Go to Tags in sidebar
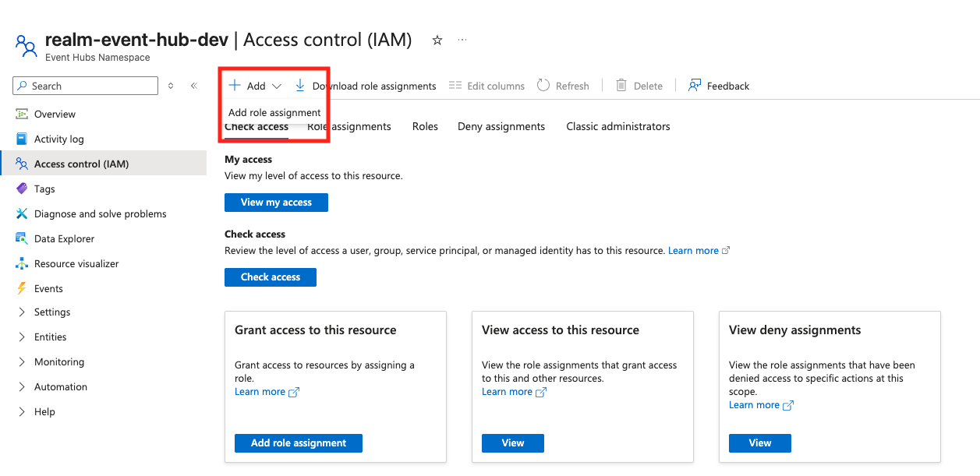The height and width of the screenshot is (476, 980). point(44,189)
